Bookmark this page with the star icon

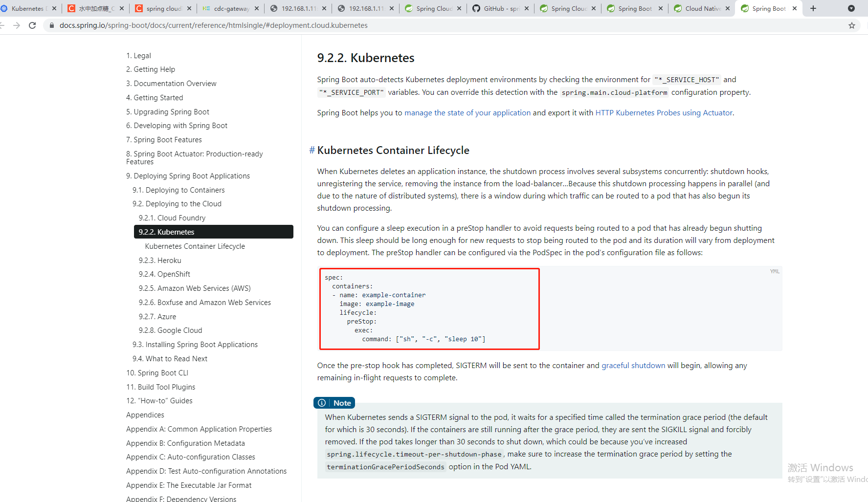pos(852,25)
